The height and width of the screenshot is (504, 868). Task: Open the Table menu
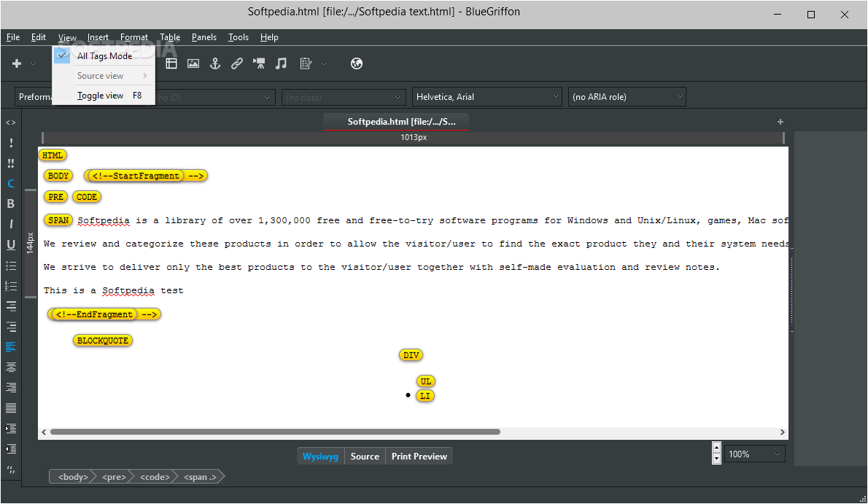[170, 37]
